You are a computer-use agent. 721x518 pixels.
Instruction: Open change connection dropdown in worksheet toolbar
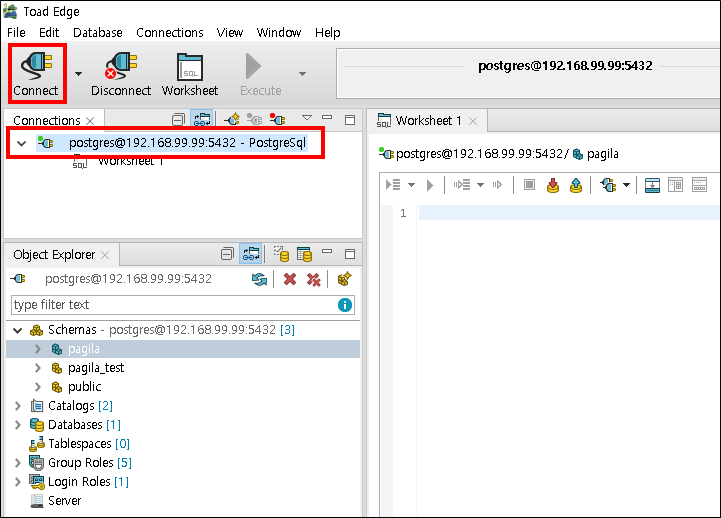(626, 185)
